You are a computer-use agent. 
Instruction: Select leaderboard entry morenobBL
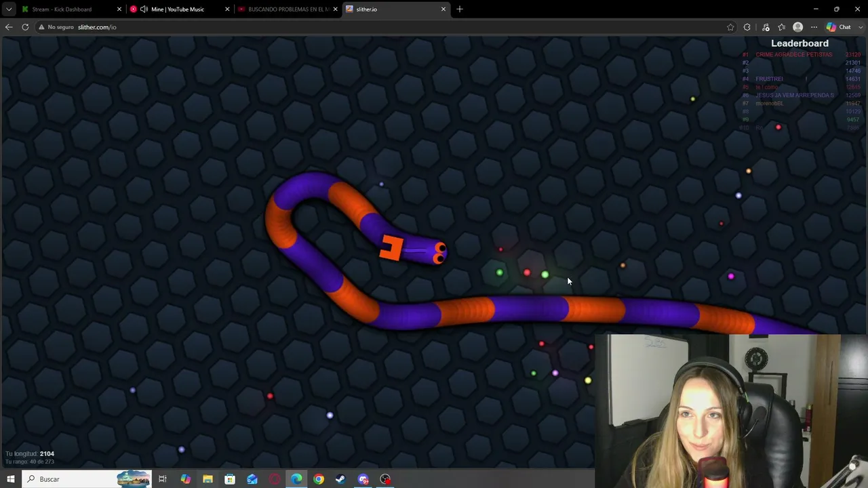pyautogui.click(x=770, y=103)
